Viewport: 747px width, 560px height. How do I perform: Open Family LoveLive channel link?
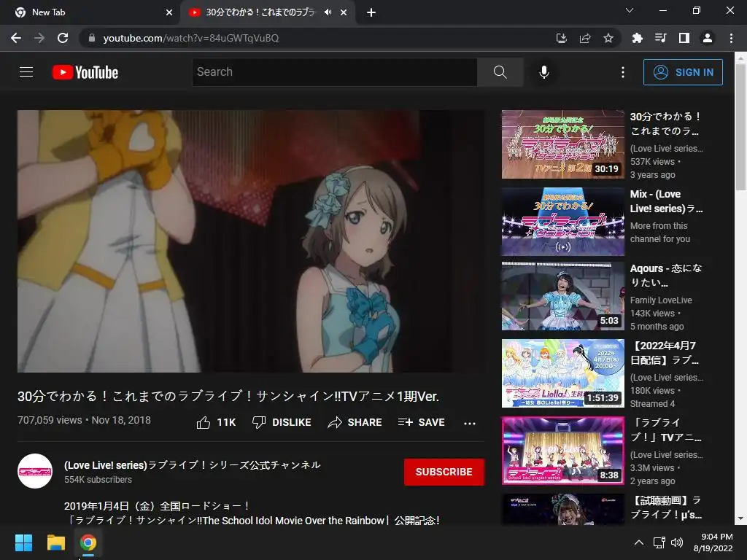point(661,300)
